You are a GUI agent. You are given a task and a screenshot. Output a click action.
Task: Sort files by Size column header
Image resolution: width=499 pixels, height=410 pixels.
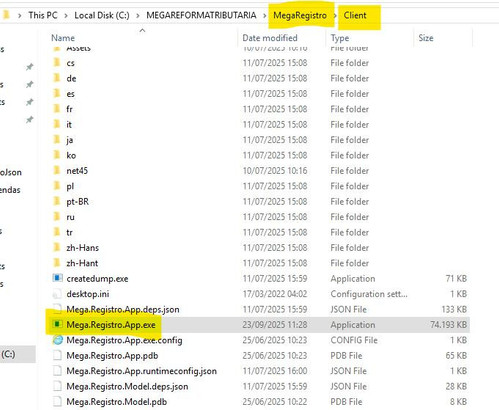426,38
